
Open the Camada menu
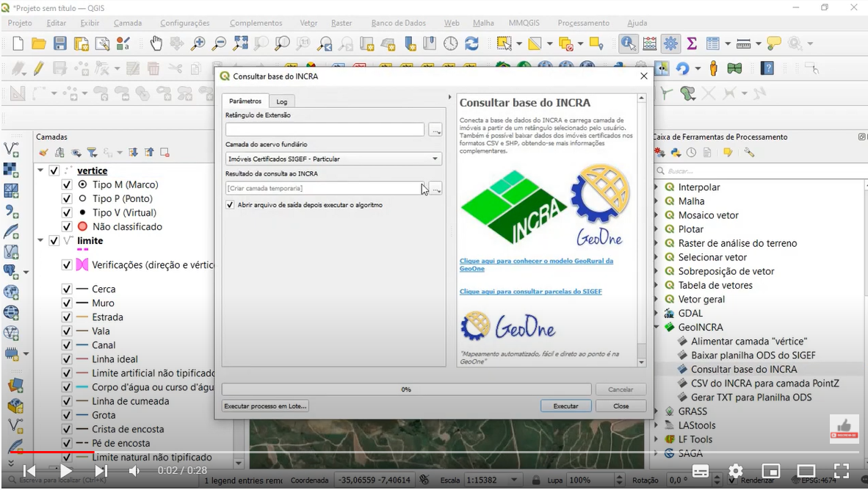point(128,23)
